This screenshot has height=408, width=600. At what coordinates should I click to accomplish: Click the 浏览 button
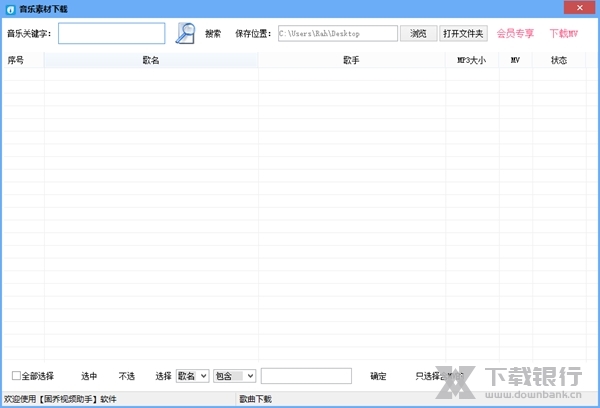click(418, 33)
